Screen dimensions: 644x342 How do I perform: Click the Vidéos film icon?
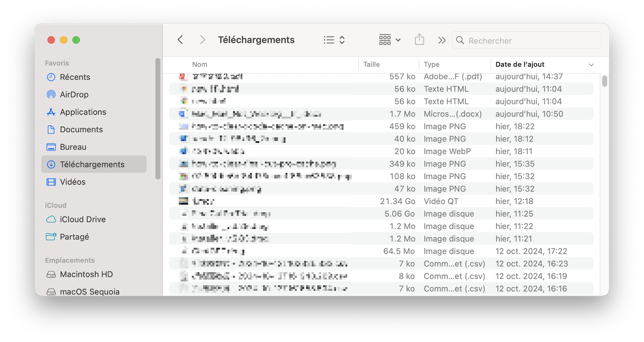click(x=51, y=182)
